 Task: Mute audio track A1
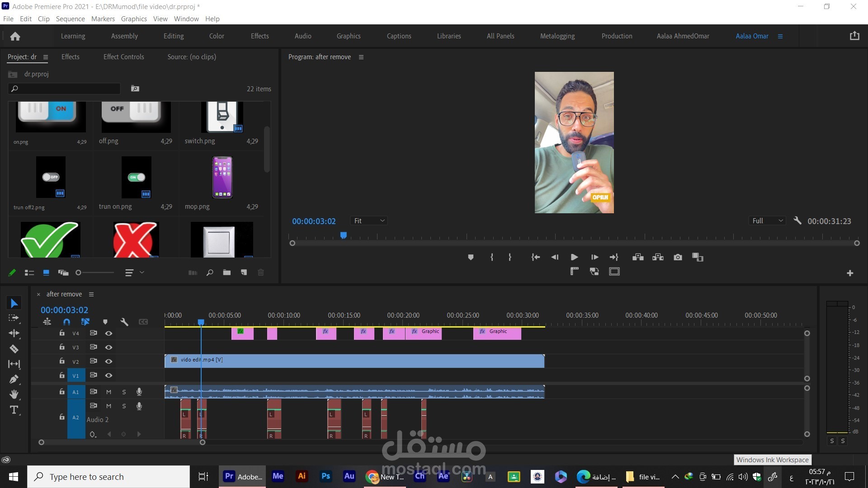108,392
